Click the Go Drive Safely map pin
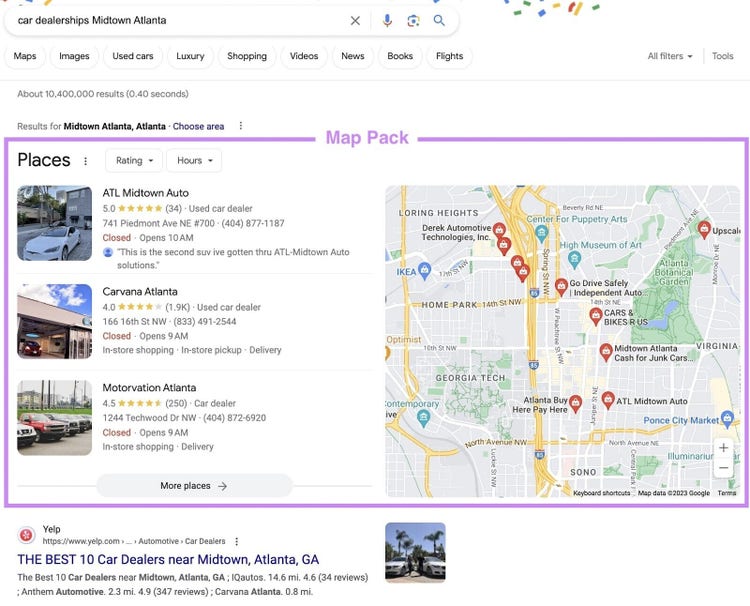This screenshot has width=750, height=606. pyautogui.click(x=561, y=286)
